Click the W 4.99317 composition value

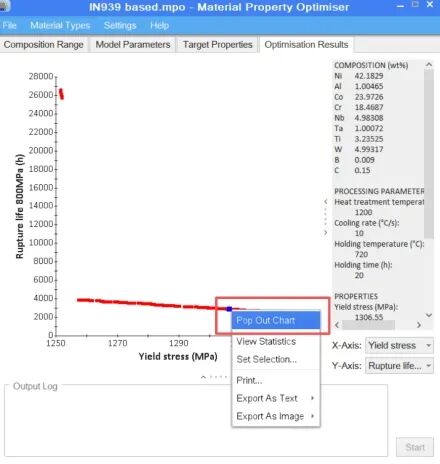click(369, 149)
